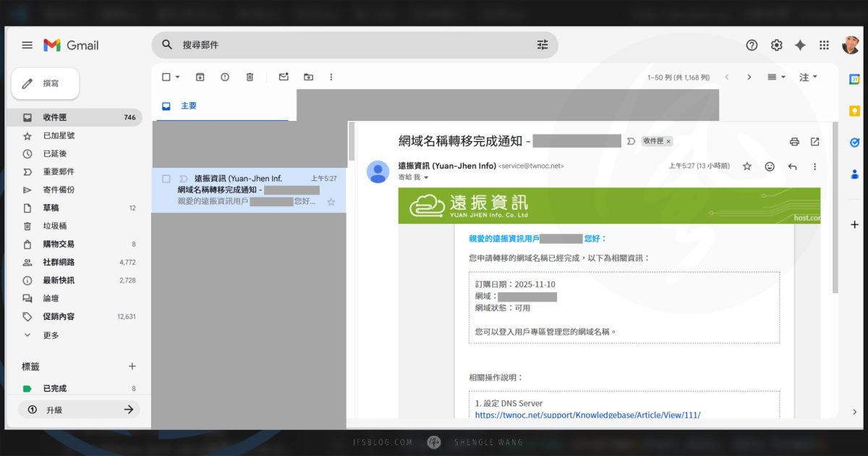Star the open email message

click(746, 166)
